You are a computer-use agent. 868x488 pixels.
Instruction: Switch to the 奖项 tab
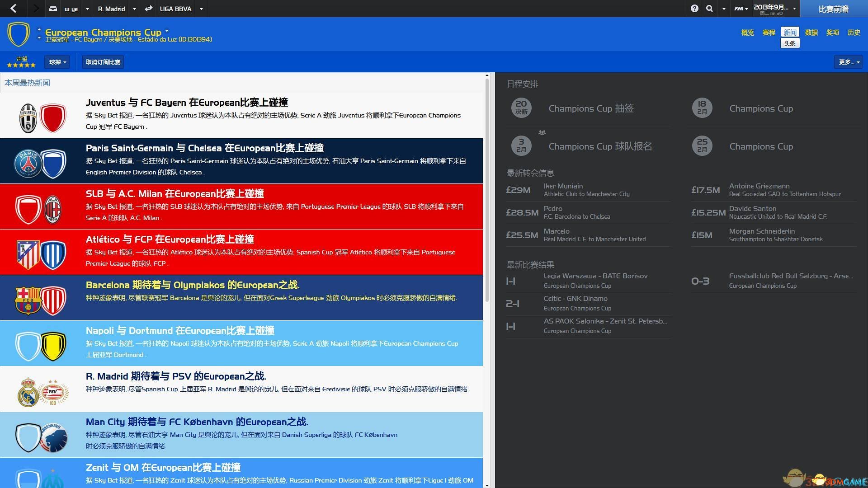[x=833, y=33]
